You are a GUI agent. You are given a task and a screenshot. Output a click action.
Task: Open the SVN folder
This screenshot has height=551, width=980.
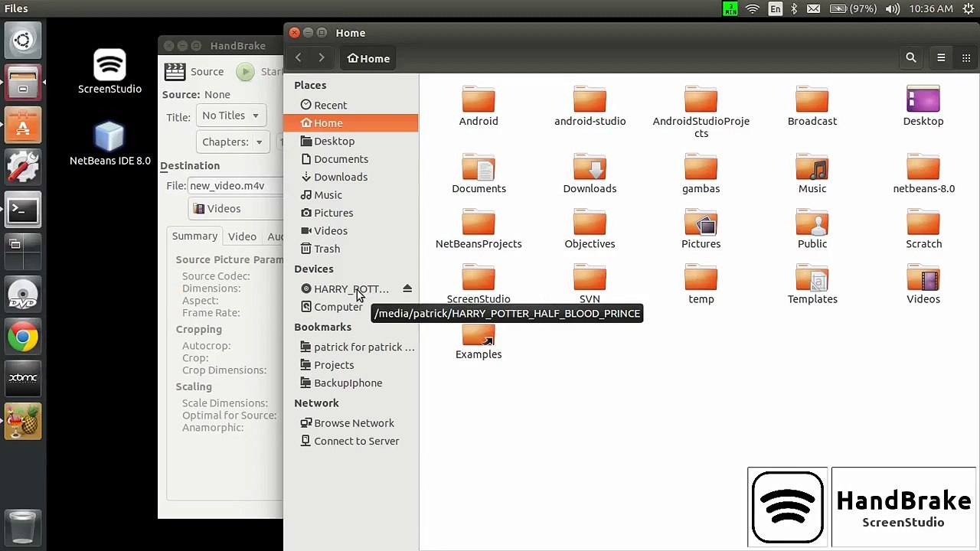[x=590, y=283]
